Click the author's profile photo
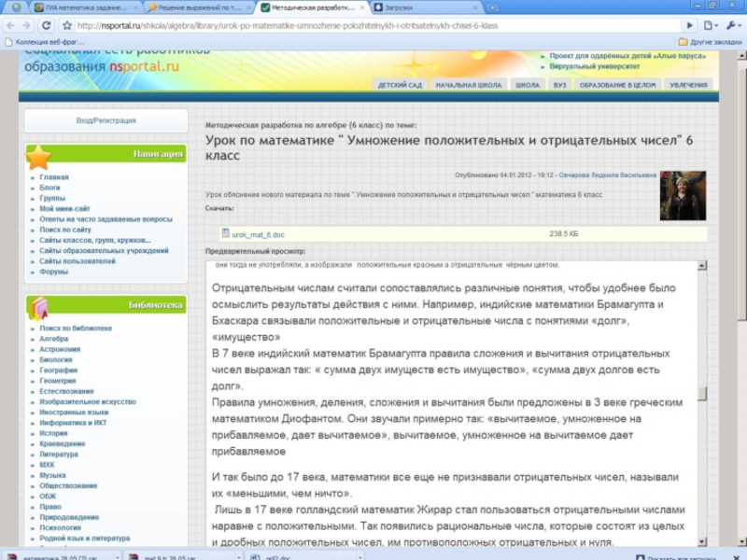The width and height of the screenshot is (747, 560). pyautogui.click(x=683, y=196)
